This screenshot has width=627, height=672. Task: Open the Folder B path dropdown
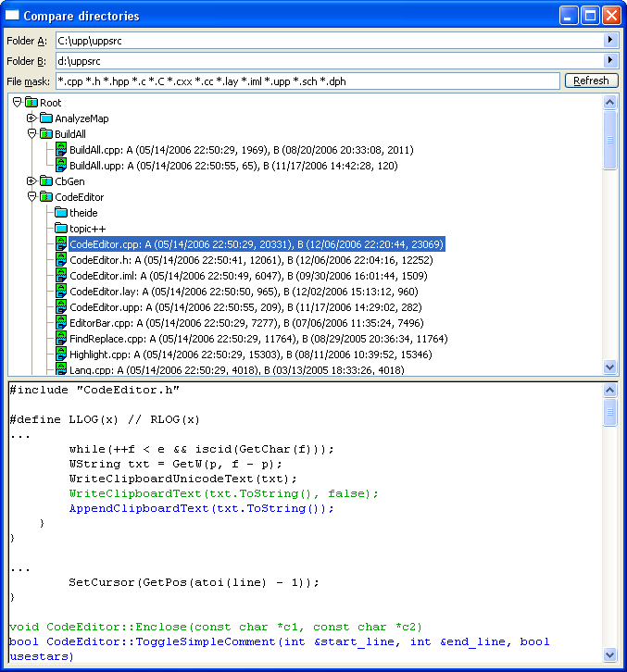tap(609, 60)
